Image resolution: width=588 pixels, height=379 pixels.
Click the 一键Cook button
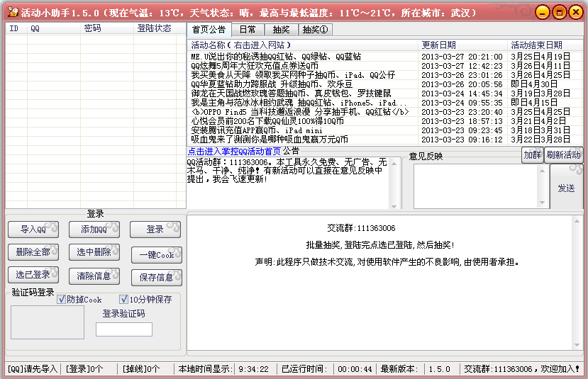point(157,255)
